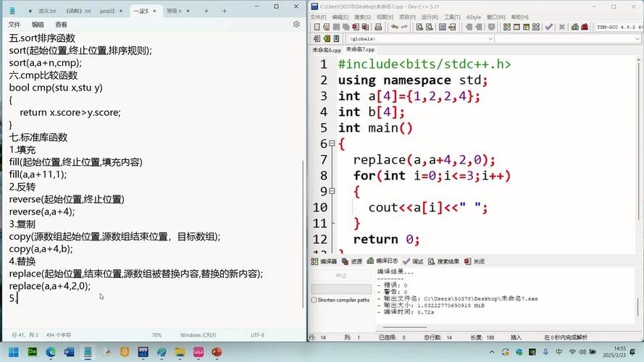Open 窗口[W] menu in Dev-C++
Viewport: 644px width, 362px height.
pyautogui.click(x=495, y=17)
